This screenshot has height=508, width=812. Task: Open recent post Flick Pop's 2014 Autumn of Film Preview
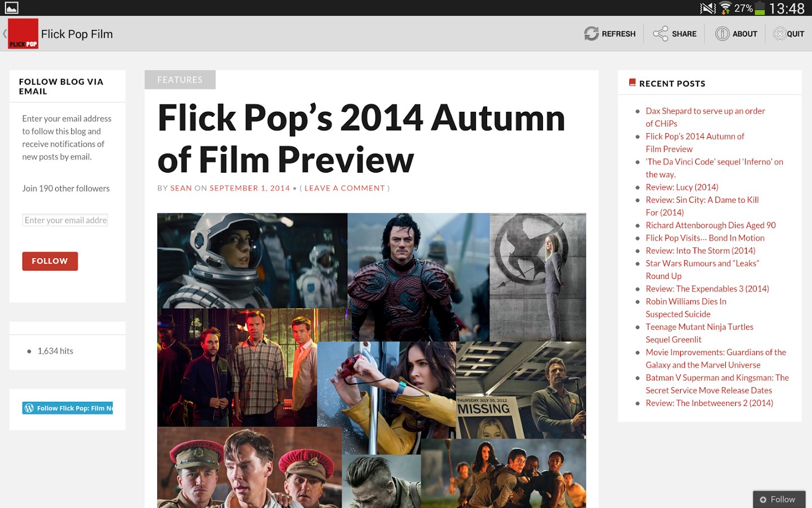point(695,142)
